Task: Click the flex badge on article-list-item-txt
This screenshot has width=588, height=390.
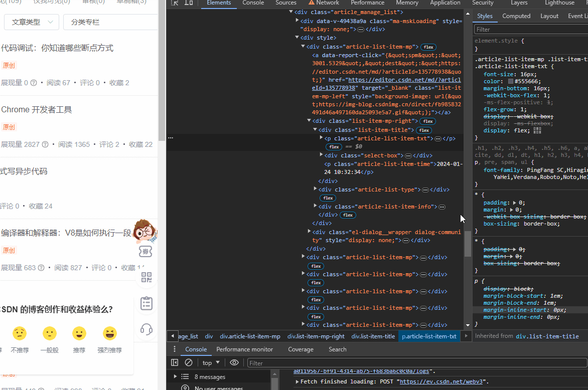Action: coord(334,147)
